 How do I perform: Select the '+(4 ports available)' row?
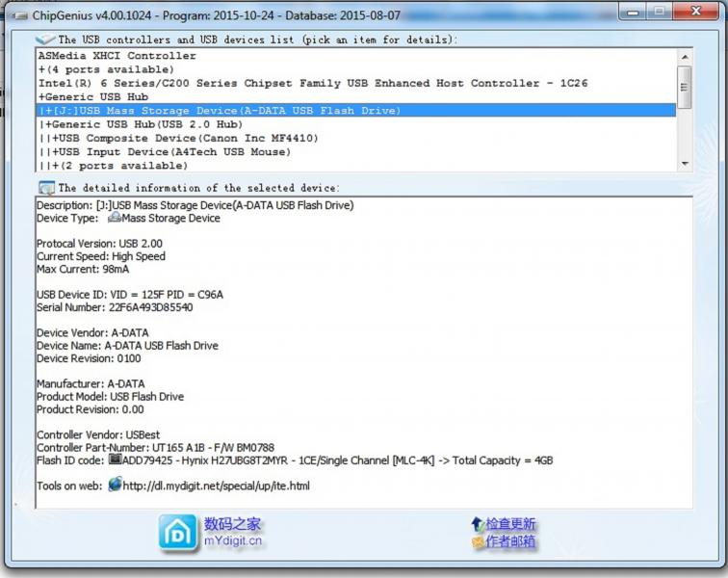pos(355,69)
